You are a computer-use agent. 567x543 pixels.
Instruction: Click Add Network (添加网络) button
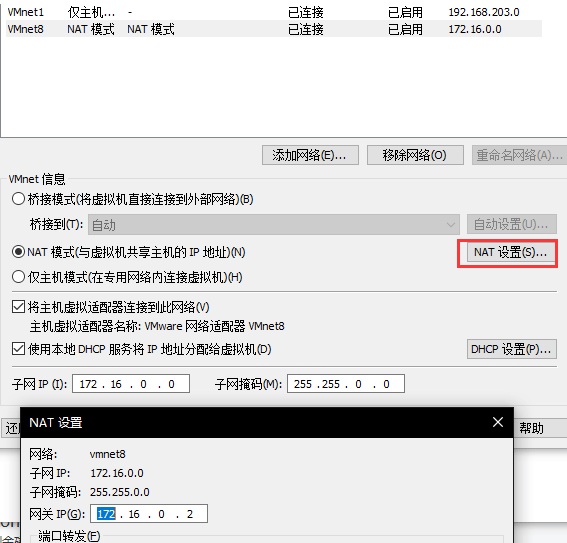310,155
